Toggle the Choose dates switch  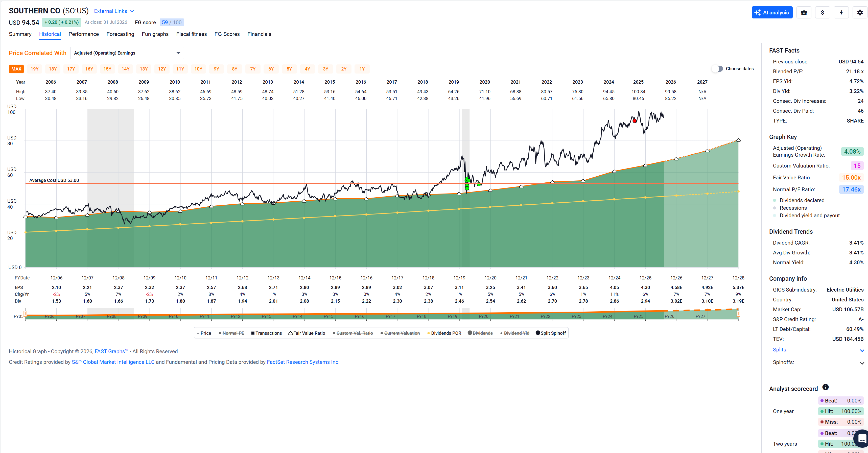(x=717, y=69)
